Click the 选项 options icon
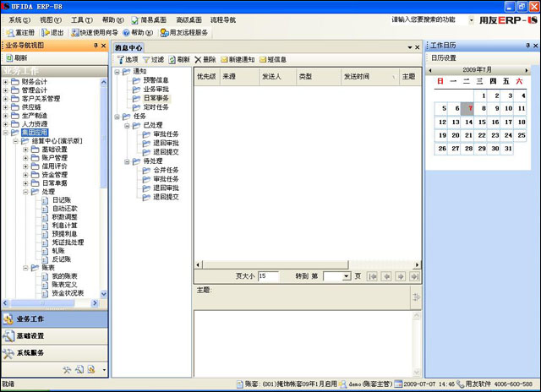 pos(120,60)
